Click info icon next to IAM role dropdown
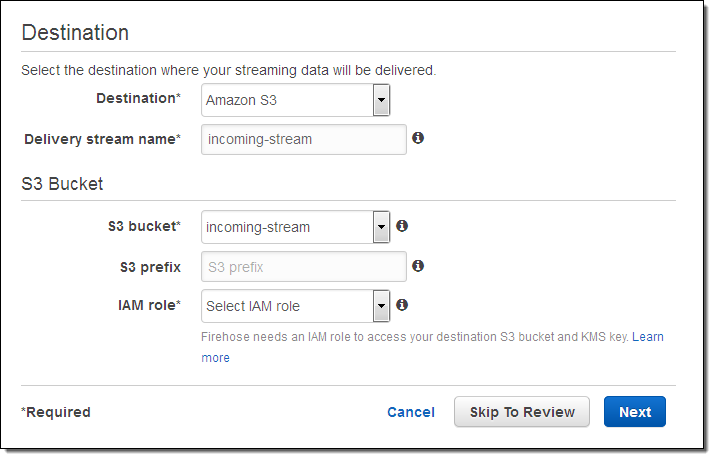 (x=401, y=305)
